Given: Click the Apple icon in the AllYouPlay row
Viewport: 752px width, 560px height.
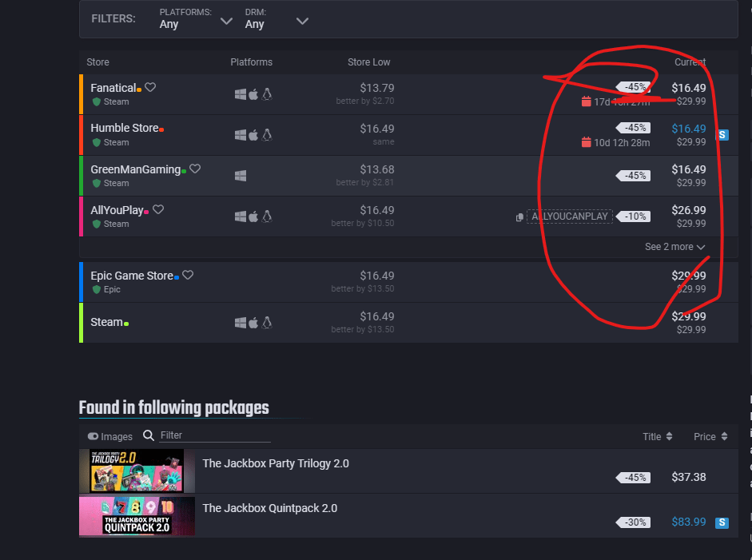Looking at the screenshot, I should [x=253, y=216].
